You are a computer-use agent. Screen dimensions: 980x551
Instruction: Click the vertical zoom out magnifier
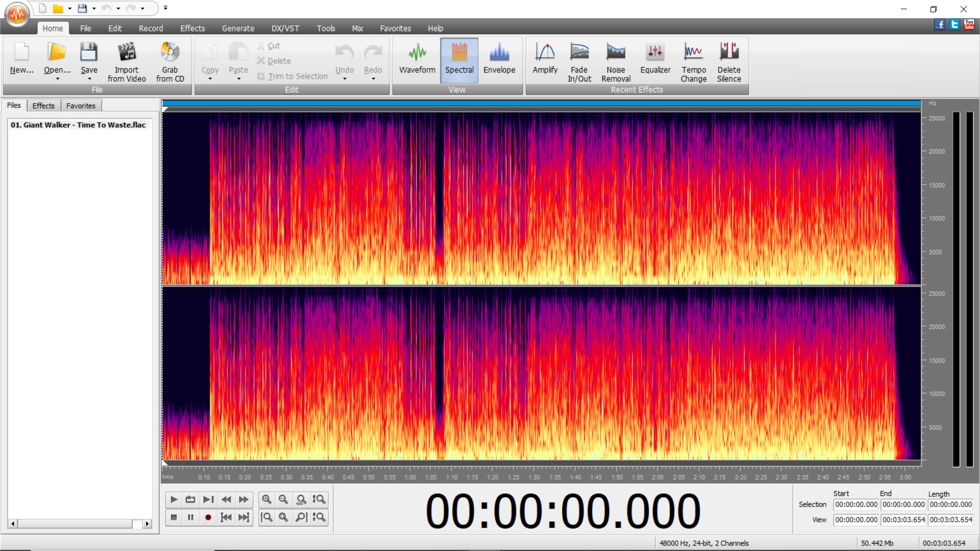click(319, 517)
